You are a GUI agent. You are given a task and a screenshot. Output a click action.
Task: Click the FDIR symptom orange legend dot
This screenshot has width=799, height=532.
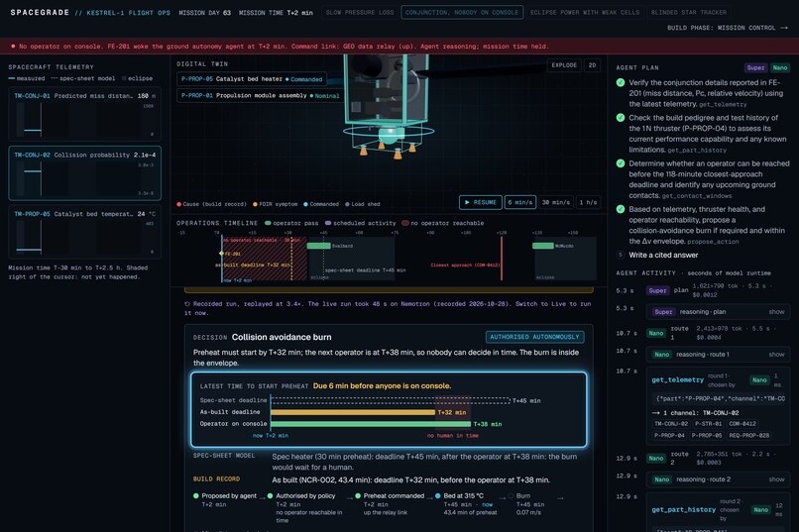pos(255,204)
